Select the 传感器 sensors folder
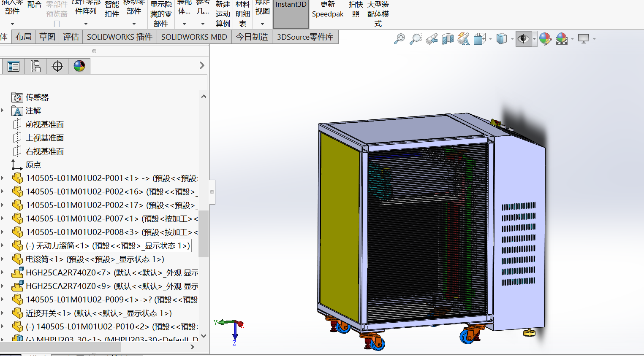Image resolution: width=644 pixels, height=356 pixels. coord(37,97)
